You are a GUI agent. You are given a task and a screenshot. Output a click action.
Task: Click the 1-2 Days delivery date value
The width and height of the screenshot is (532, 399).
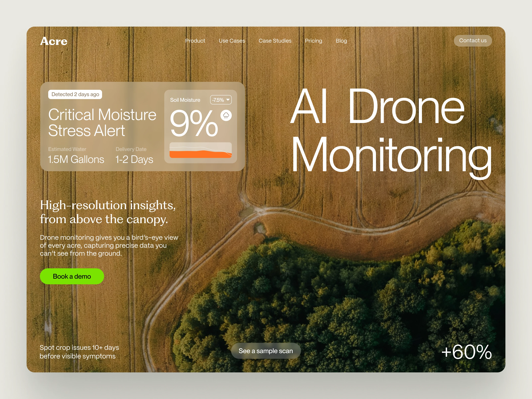[134, 159]
